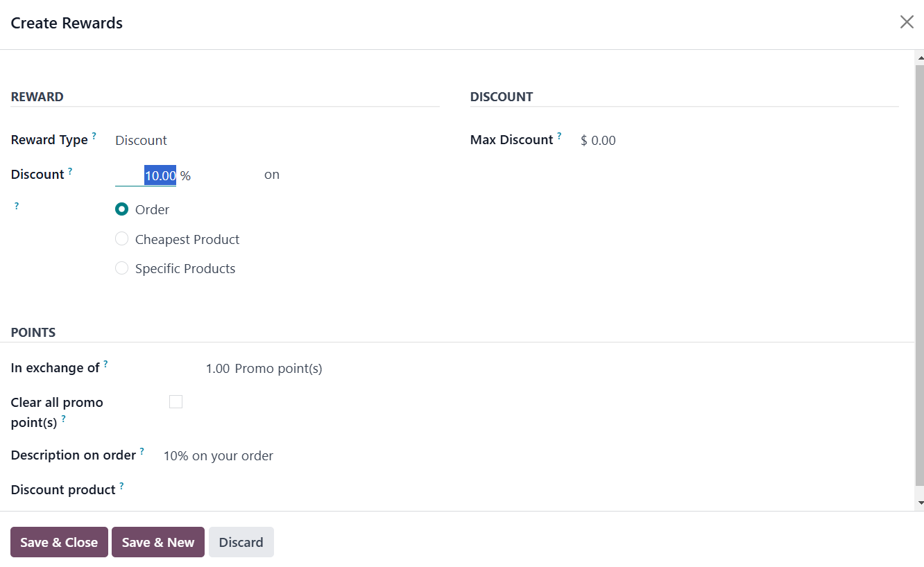Click help icon beside In exchange of
This screenshot has height=567, width=924.
105,364
